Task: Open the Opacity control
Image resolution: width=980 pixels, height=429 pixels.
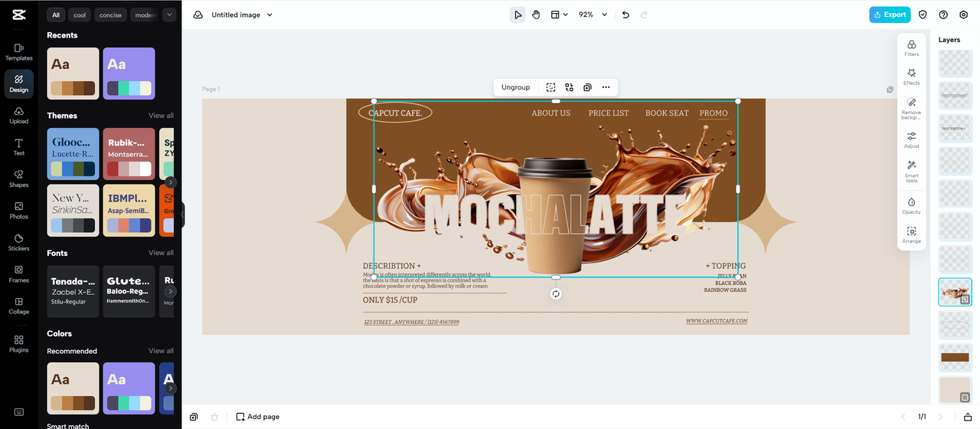Action: pyautogui.click(x=911, y=205)
